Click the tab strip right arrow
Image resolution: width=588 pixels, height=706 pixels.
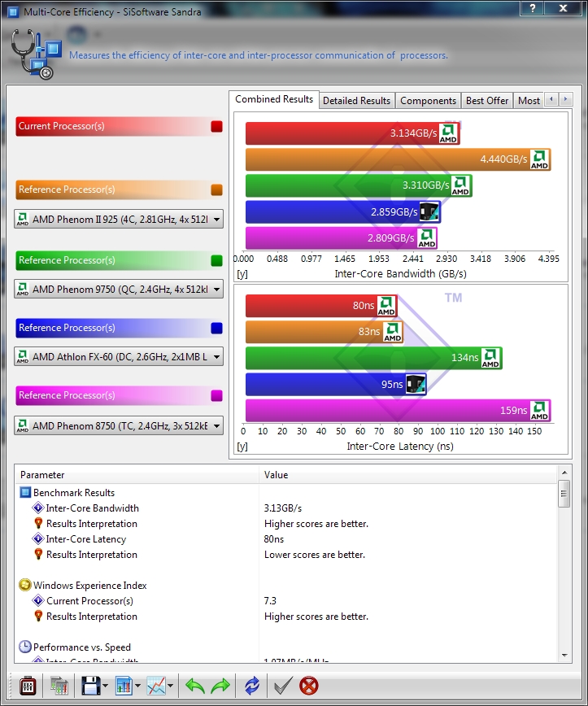point(565,99)
